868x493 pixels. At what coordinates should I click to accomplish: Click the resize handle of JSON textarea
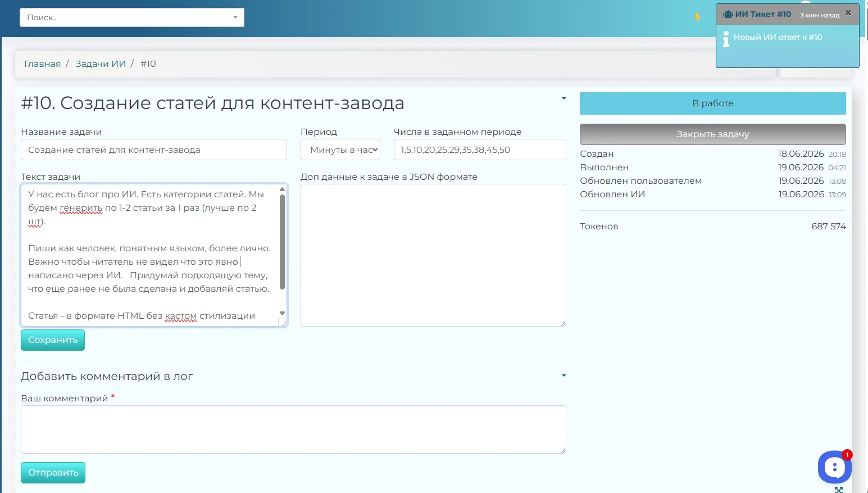coord(563,323)
